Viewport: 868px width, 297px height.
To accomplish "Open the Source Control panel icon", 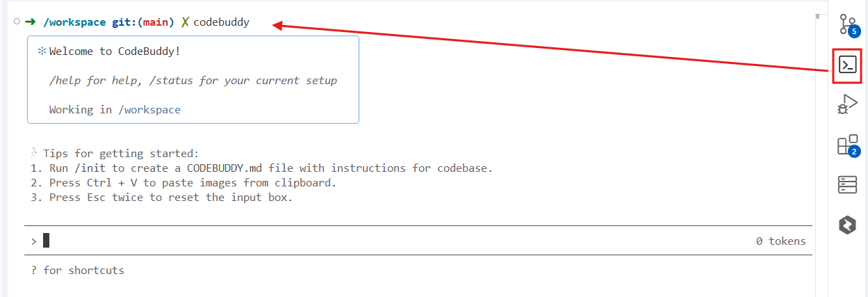I will coord(847,25).
